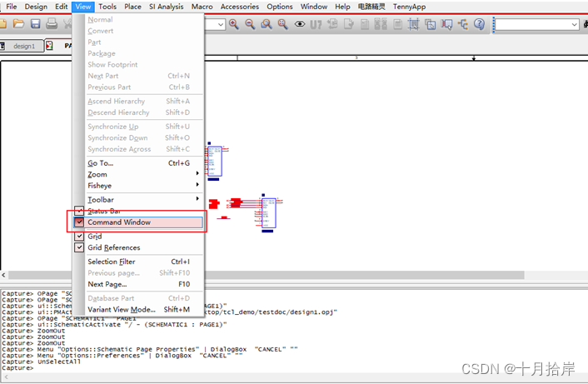Click the Zoom Out magnifier icon
The width and height of the screenshot is (588, 384).
tap(250, 24)
